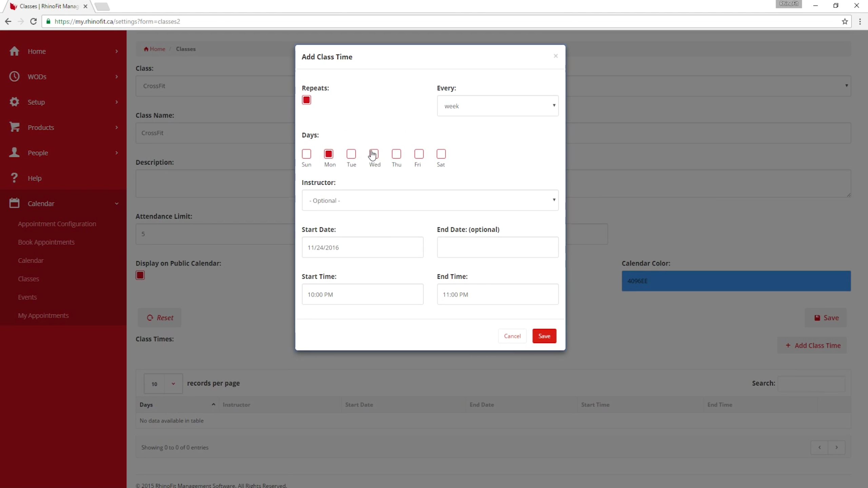
Task: Uncheck the Repeats checkbox
Action: (306, 100)
